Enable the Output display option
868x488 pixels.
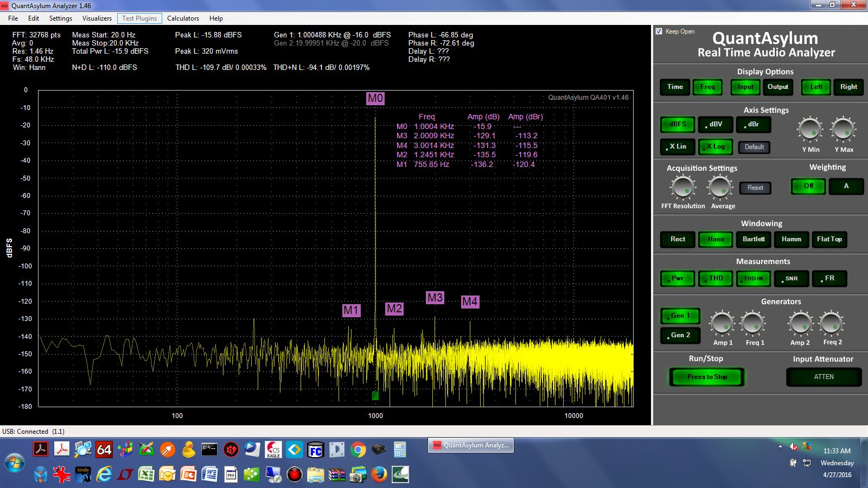click(x=778, y=87)
